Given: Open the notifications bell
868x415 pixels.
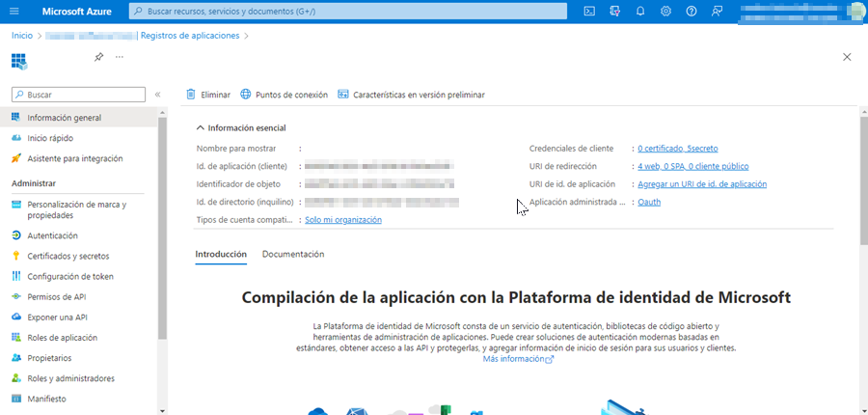Looking at the screenshot, I should 640,11.
